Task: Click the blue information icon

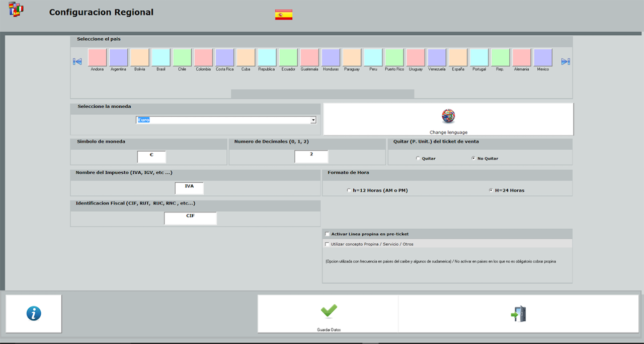Action: click(x=34, y=314)
